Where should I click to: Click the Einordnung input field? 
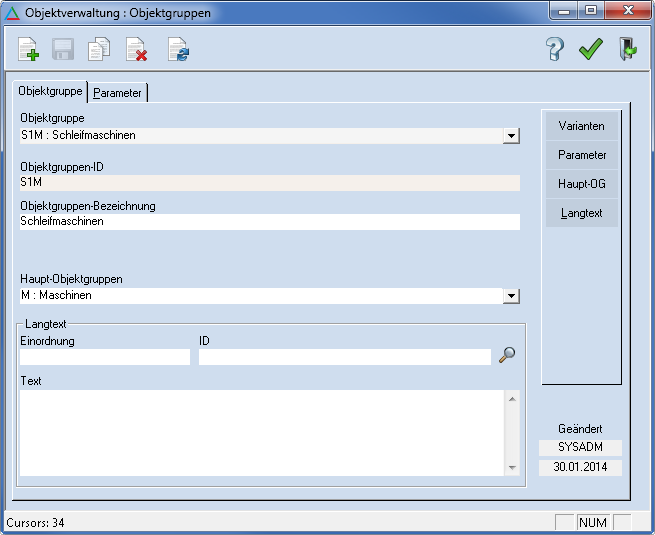point(104,357)
